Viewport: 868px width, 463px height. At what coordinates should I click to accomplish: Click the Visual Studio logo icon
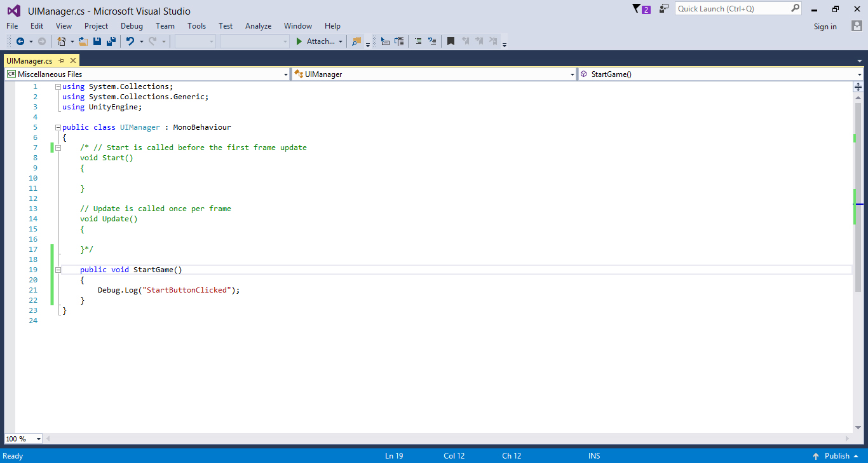click(13, 11)
